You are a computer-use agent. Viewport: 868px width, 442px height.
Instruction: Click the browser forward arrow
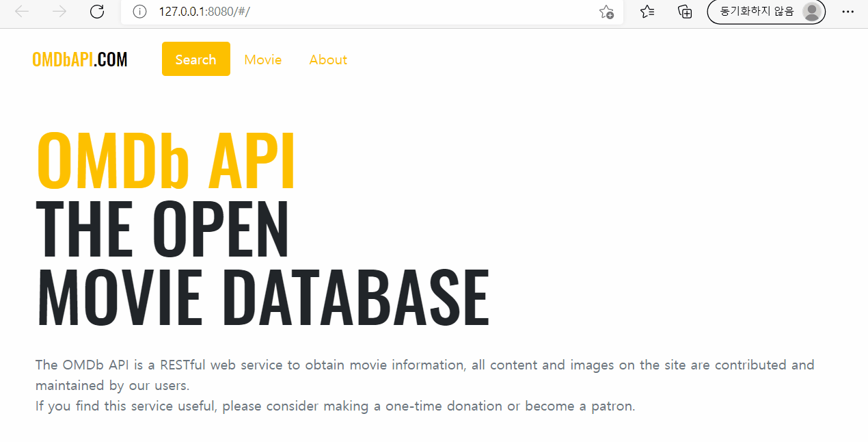pos(59,12)
